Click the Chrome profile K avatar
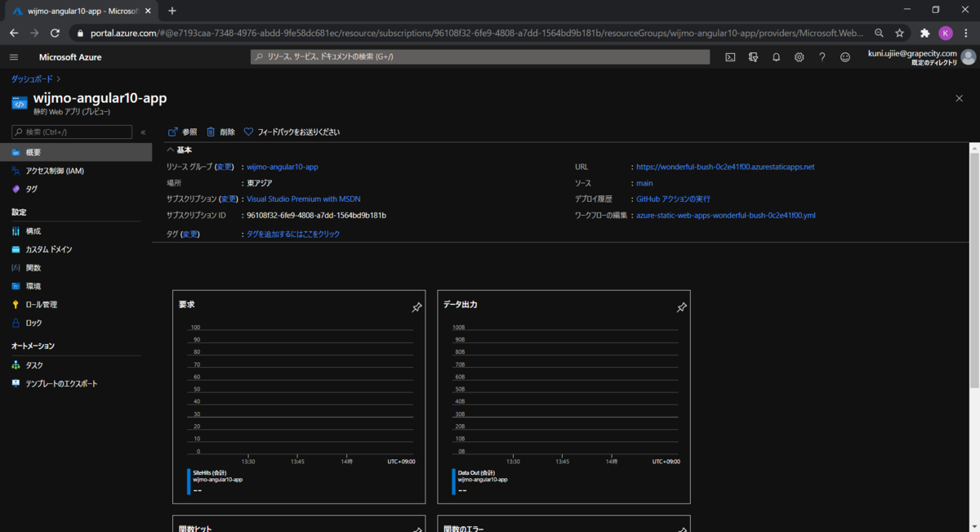The height and width of the screenshot is (532, 980). coord(946,34)
